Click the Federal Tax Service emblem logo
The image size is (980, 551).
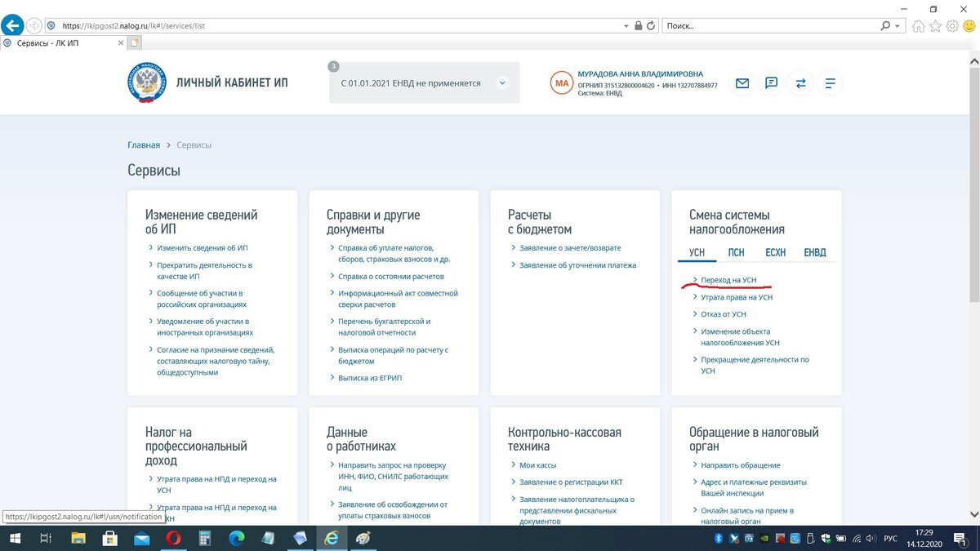pyautogui.click(x=147, y=82)
